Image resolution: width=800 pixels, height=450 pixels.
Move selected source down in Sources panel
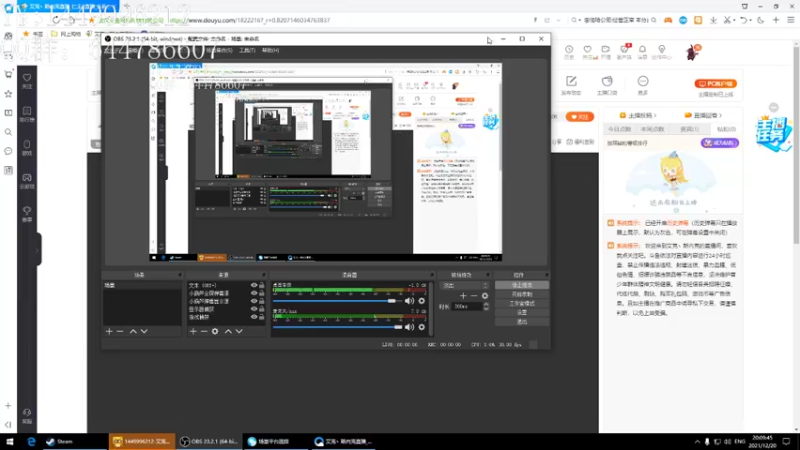[239, 332]
